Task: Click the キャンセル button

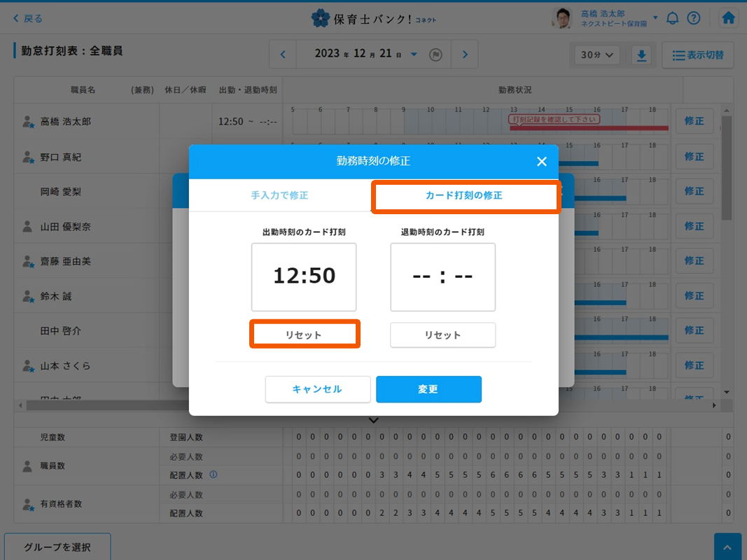Action: pyautogui.click(x=317, y=389)
